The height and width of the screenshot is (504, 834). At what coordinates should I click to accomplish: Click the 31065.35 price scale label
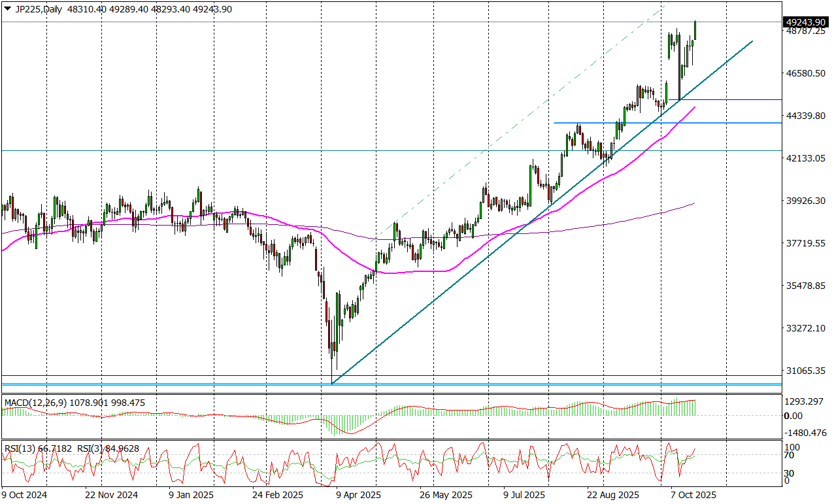point(805,371)
